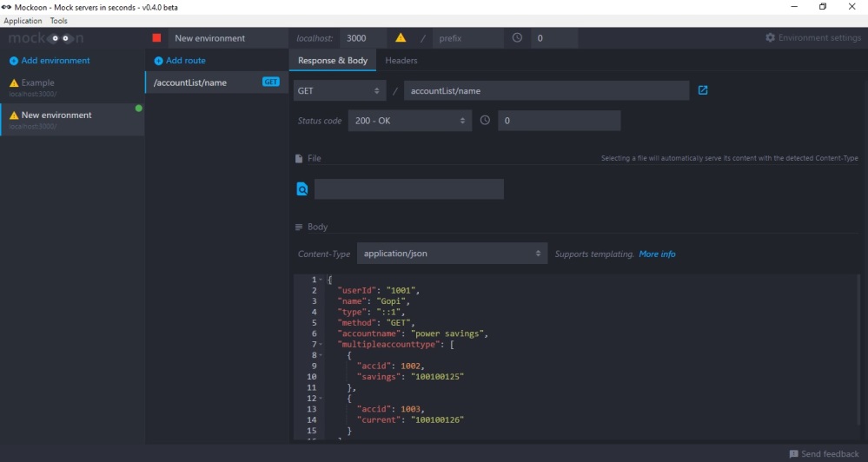Click the route latency field beside Status code
This screenshot has width=868, height=462.
pyautogui.click(x=559, y=121)
